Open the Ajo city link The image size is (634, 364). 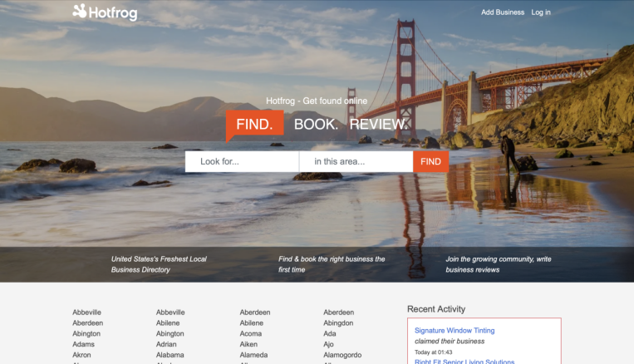(x=328, y=344)
